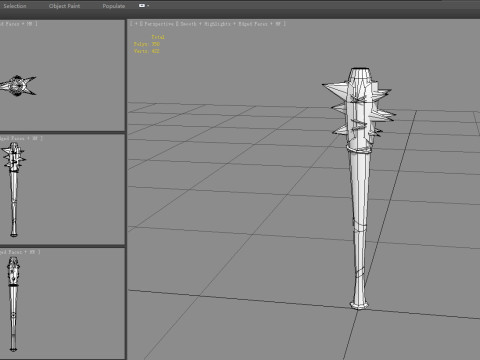Select the Verts count line

click(147, 51)
